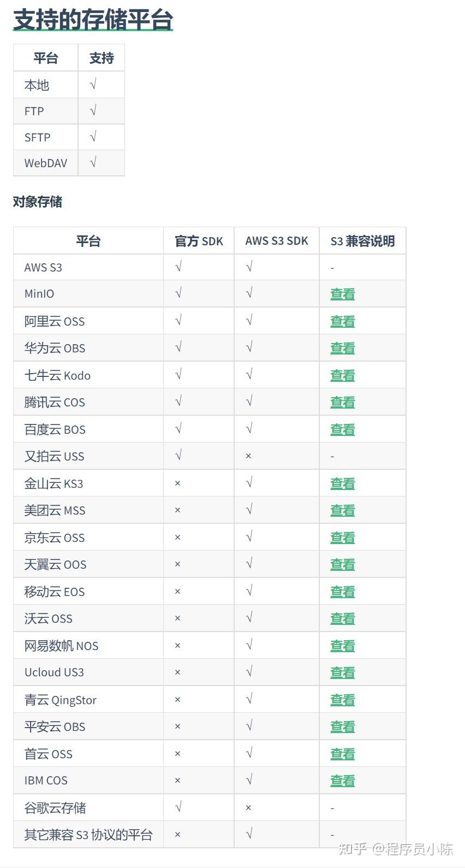The height and width of the screenshot is (868, 465).
Task: Open the 查看 link for 百度云 BOS
Action: click(x=343, y=429)
